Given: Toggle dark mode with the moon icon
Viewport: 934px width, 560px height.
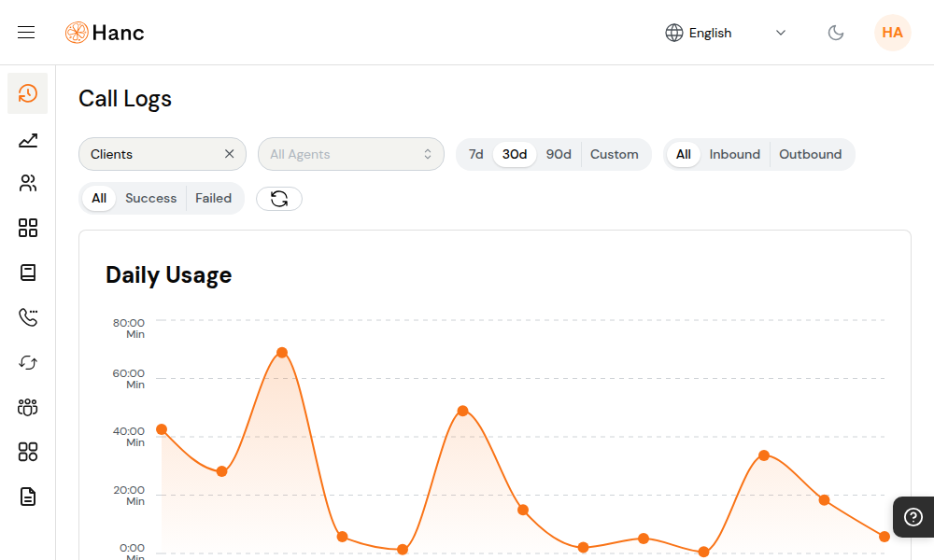Looking at the screenshot, I should coord(836,33).
